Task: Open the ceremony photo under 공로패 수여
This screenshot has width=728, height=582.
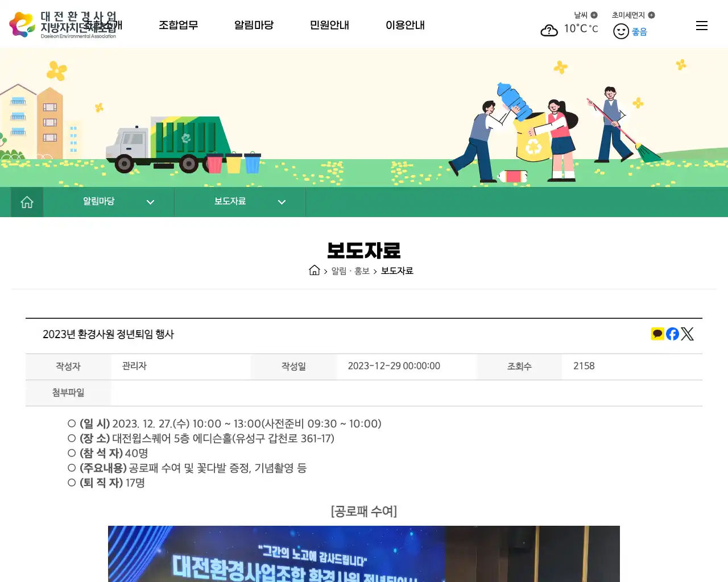Action: pos(363,554)
